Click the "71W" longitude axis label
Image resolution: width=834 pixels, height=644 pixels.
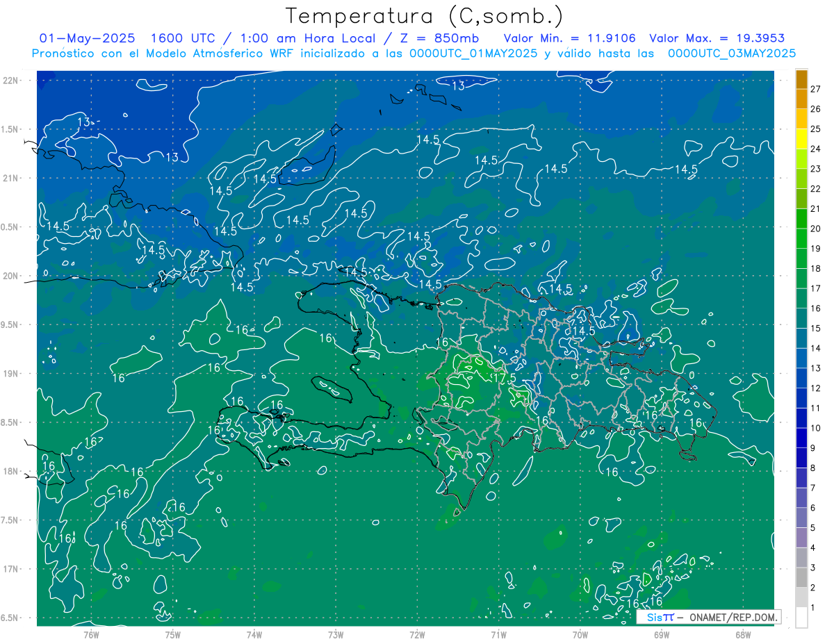coord(498,635)
